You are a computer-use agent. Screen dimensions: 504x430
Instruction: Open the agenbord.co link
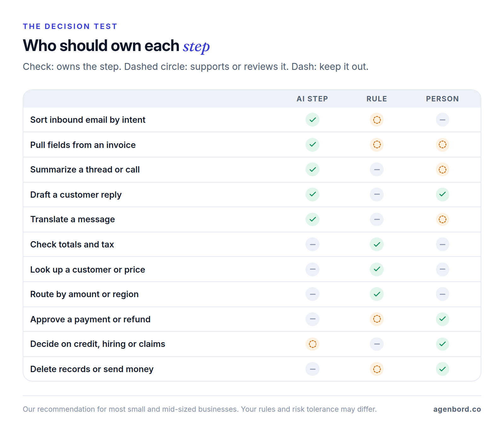click(457, 409)
